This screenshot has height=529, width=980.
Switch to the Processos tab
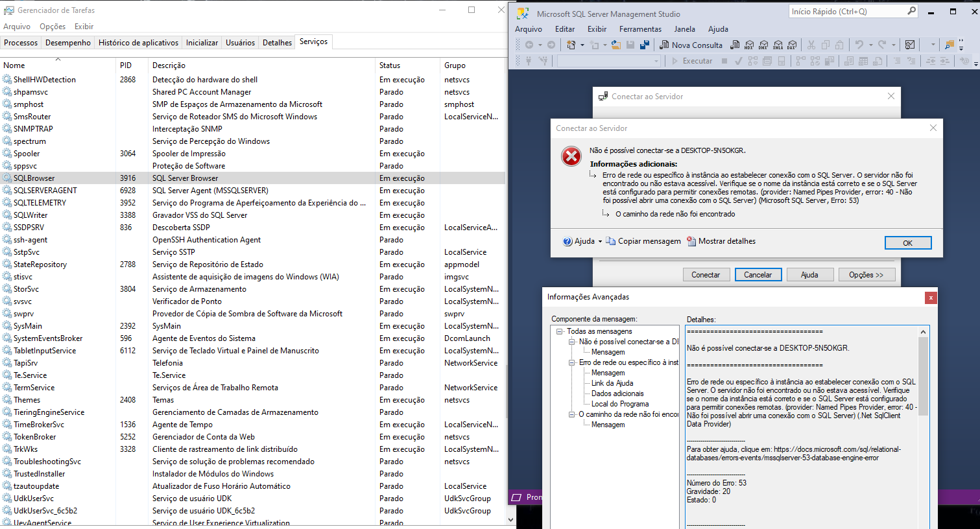(21, 43)
